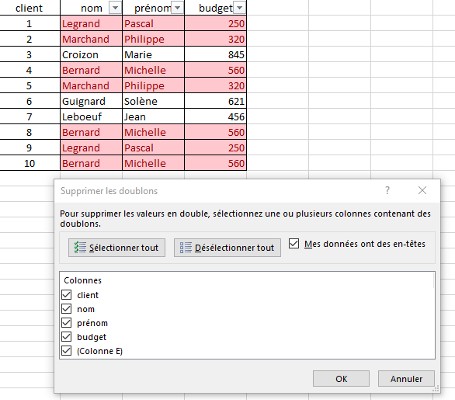Click the Désélectionner tout button

[227, 248]
